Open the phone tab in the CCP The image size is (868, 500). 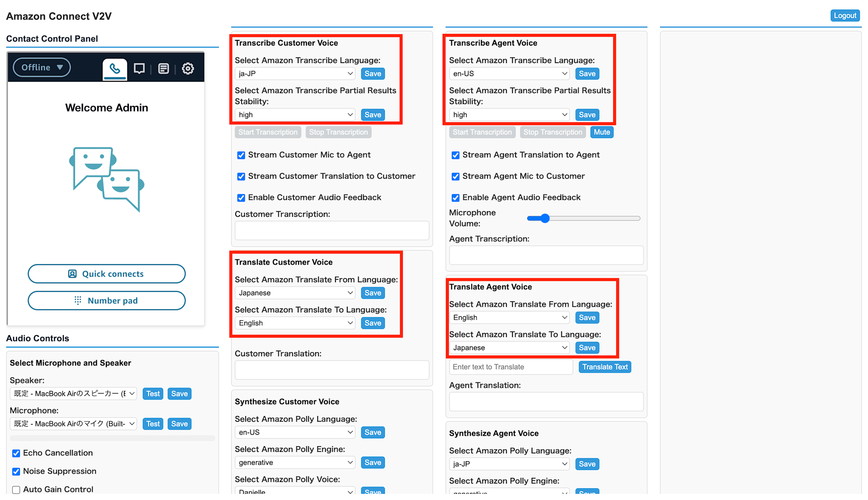coord(115,69)
